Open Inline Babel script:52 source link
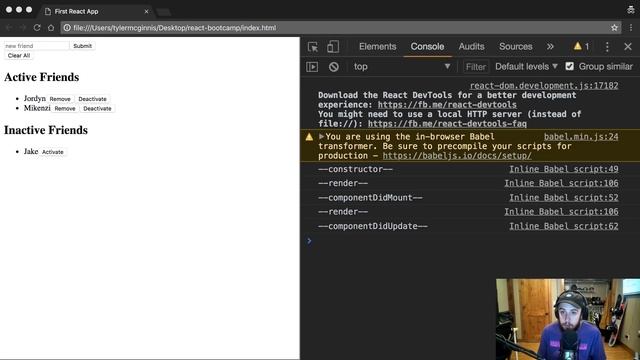This screenshot has width=640, height=360. 563,198
